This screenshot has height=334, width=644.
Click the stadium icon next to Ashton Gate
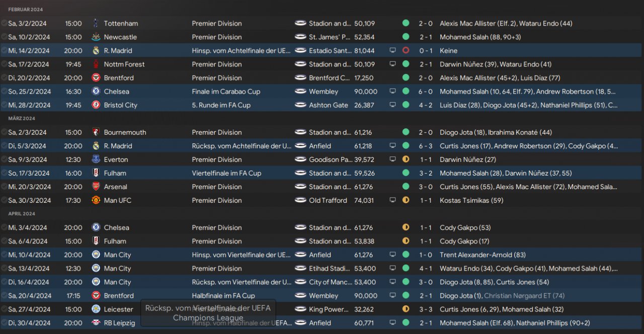(x=300, y=105)
